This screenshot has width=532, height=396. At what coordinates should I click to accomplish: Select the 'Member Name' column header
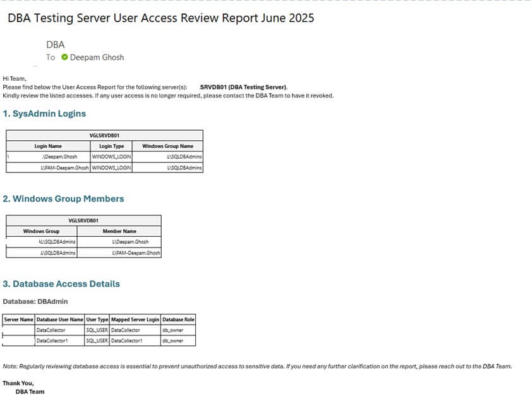119,231
